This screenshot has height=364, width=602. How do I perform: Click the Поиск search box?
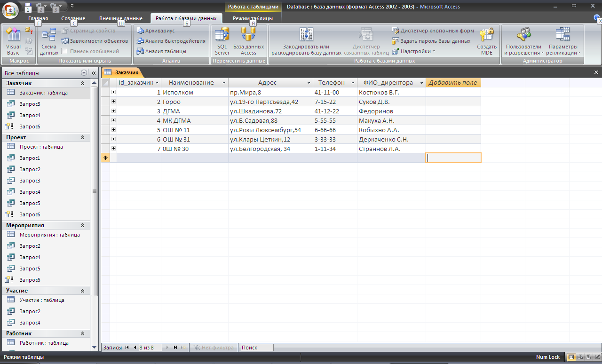point(257,348)
